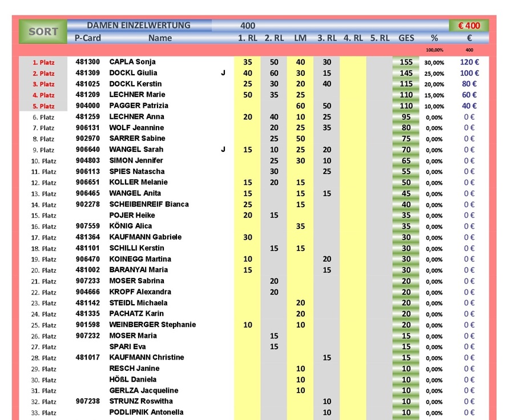Select the name PAGGER Patrizia

pos(139,106)
